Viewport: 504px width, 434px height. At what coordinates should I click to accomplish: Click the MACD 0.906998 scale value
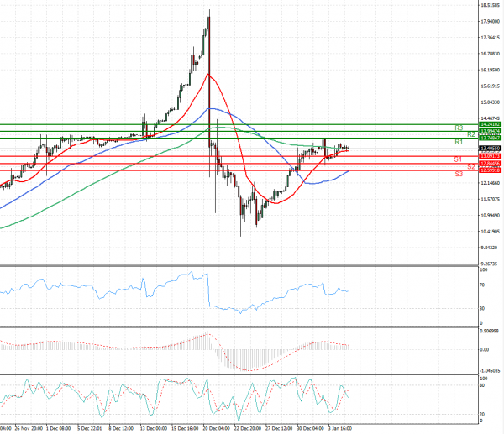coord(489,331)
